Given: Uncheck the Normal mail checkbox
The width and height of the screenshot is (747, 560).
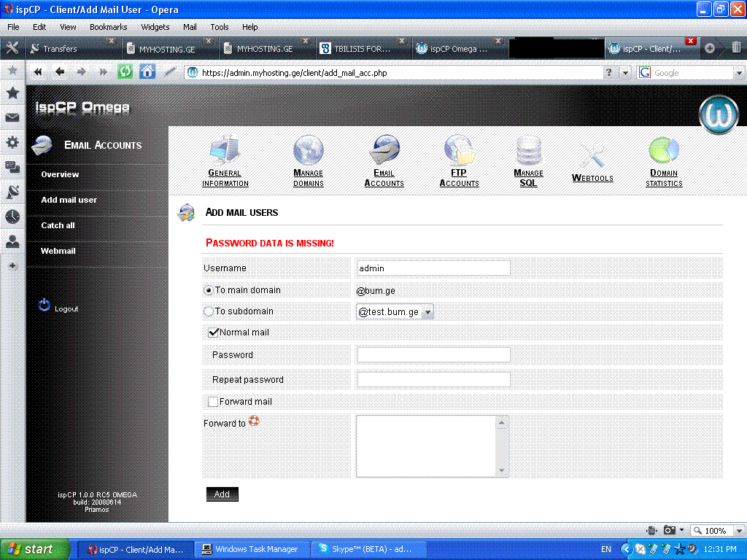Looking at the screenshot, I should point(213,332).
